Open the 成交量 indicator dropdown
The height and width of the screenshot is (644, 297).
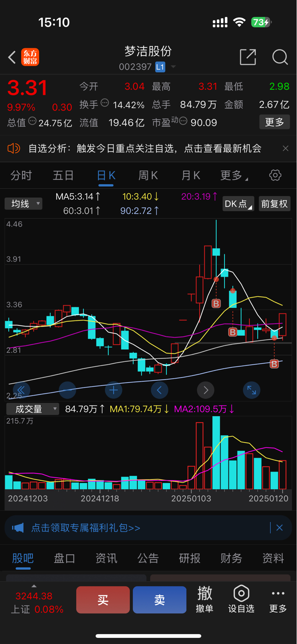point(32,409)
